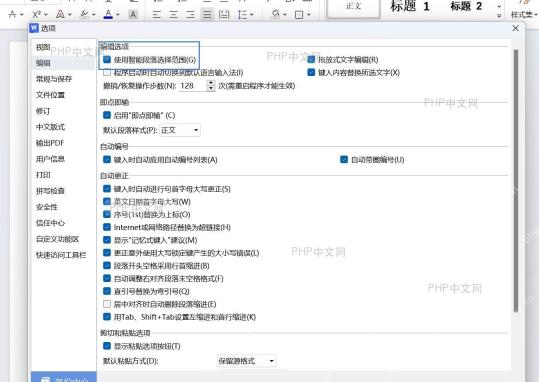Apply font color with underlined A icon

click(108, 14)
